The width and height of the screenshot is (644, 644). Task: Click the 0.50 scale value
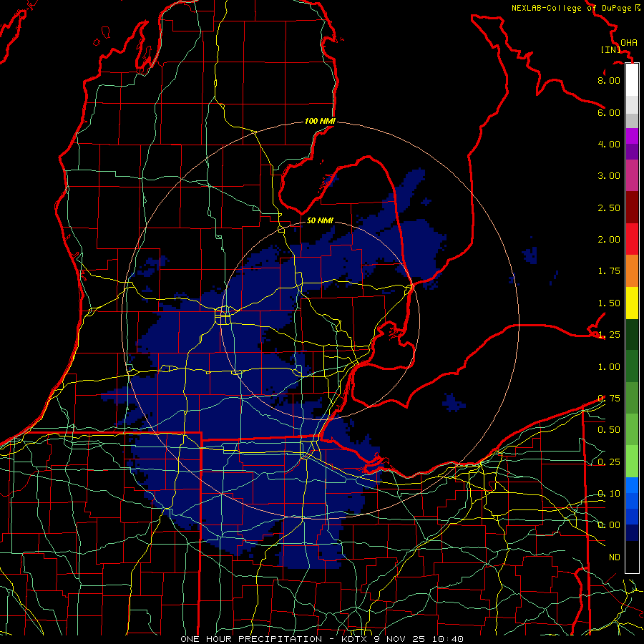(x=609, y=430)
